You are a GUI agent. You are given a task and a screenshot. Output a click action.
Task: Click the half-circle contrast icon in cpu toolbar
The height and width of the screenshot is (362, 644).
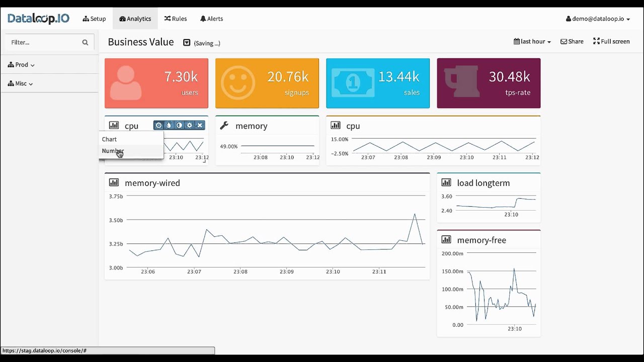click(x=179, y=125)
